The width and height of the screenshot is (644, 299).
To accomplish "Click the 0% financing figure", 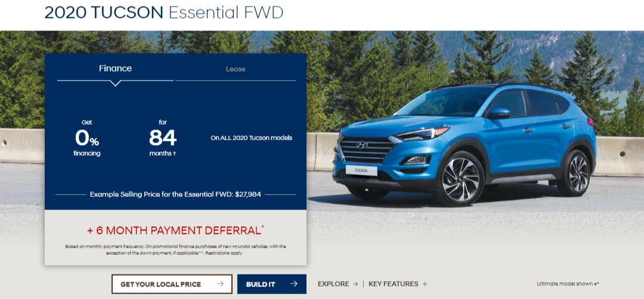I will point(86,138).
